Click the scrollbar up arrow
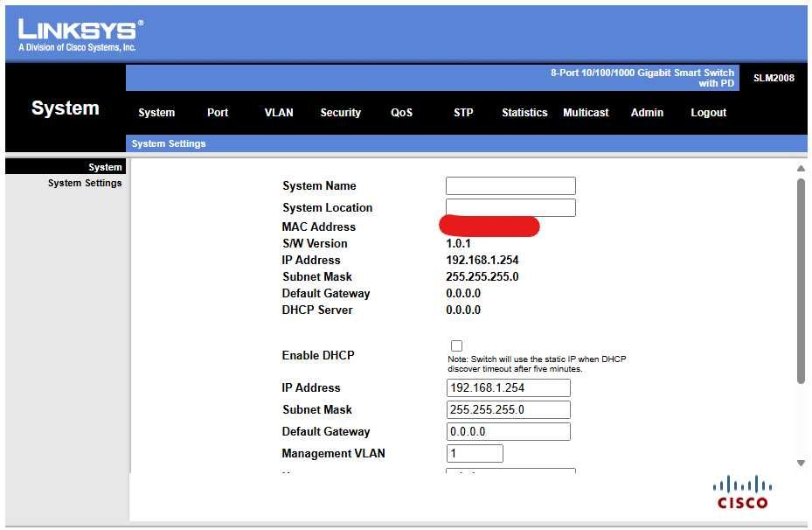 pyautogui.click(x=801, y=169)
